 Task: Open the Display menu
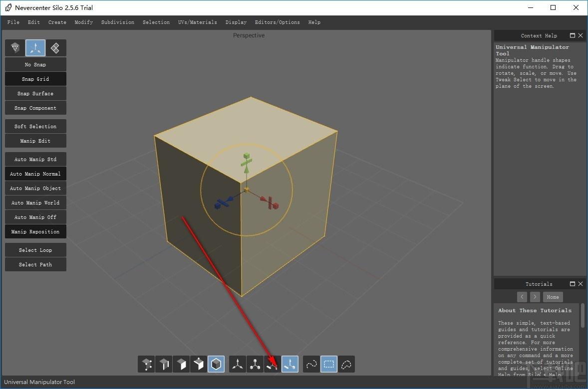[x=236, y=22]
